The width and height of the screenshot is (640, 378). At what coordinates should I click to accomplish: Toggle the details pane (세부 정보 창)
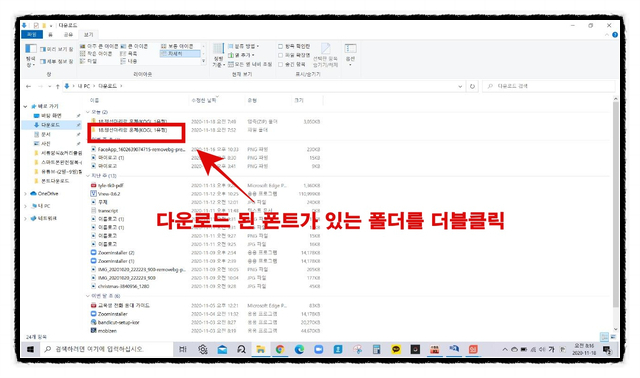pyautogui.click(x=57, y=62)
